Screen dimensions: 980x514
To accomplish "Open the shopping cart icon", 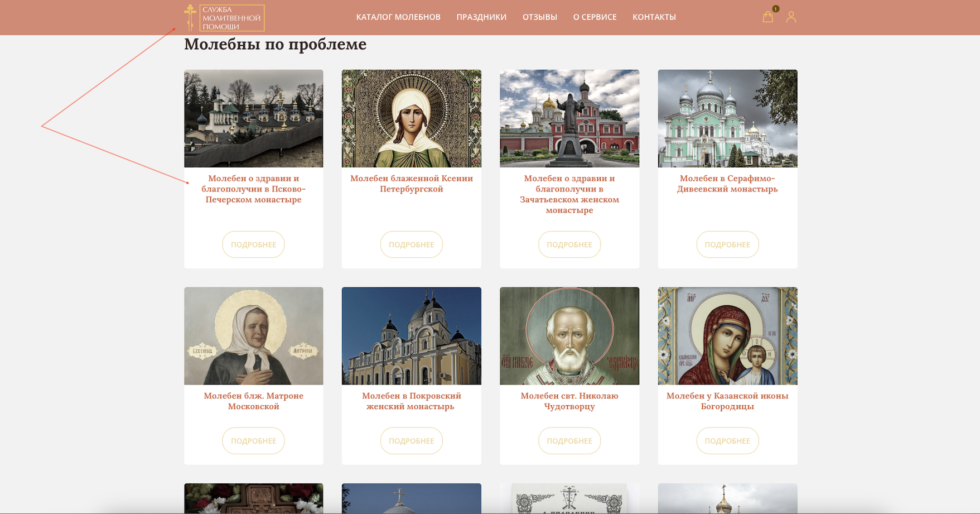I will pos(768,17).
